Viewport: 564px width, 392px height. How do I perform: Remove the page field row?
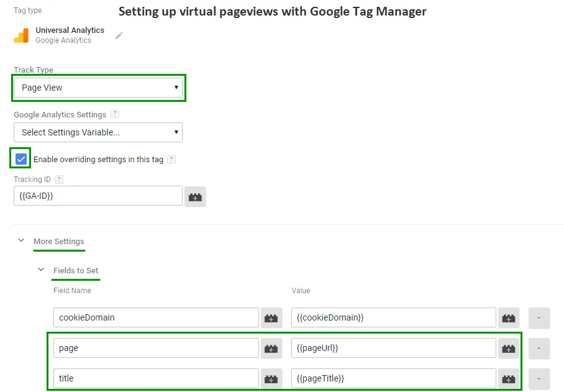click(539, 348)
